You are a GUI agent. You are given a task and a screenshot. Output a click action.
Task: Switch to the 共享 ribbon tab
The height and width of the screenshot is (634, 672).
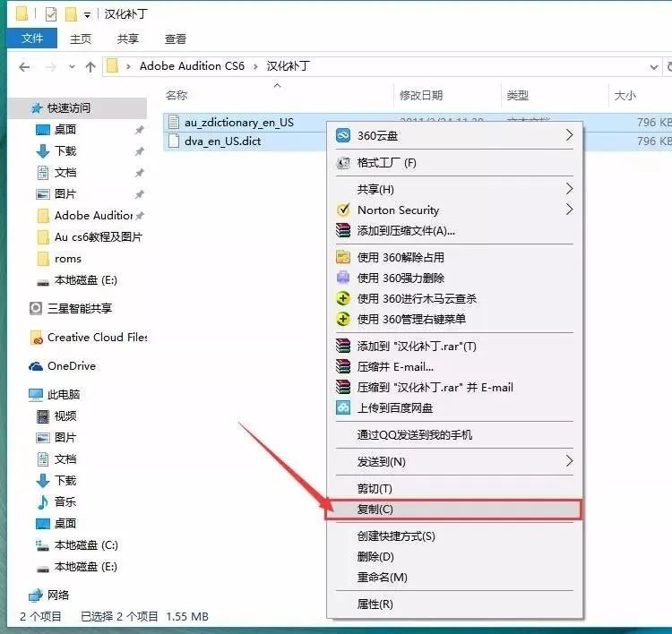pos(128,39)
